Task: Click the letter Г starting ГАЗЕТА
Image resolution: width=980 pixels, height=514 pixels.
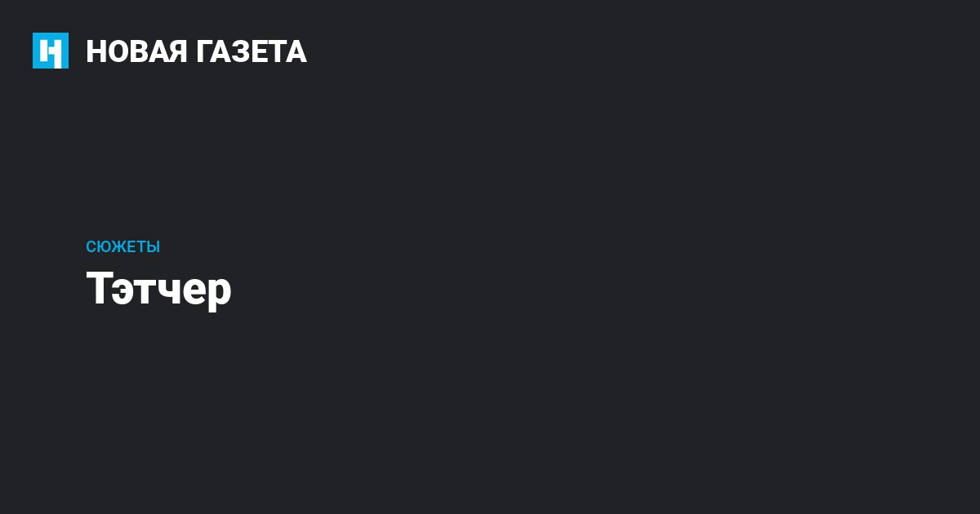Action: [x=205, y=51]
